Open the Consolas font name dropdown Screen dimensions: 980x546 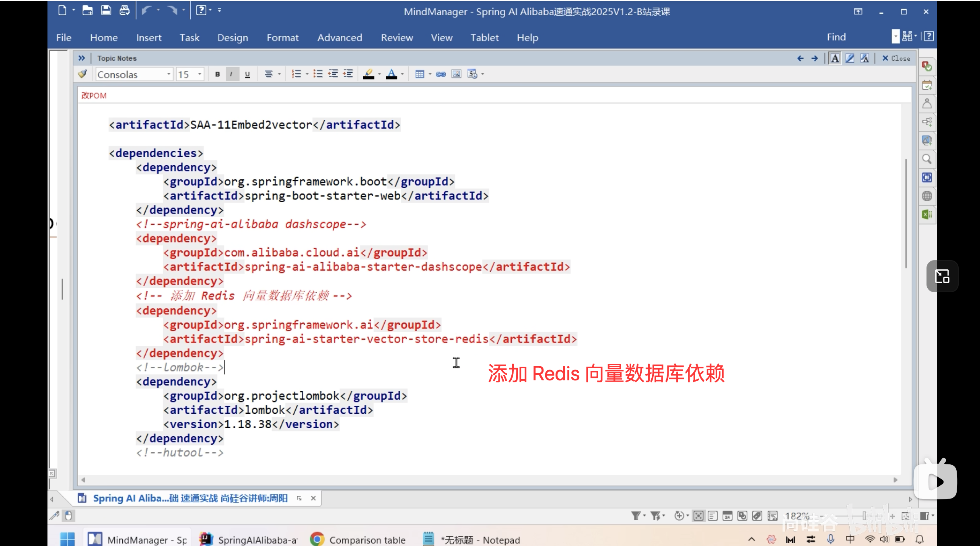pyautogui.click(x=169, y=74)
